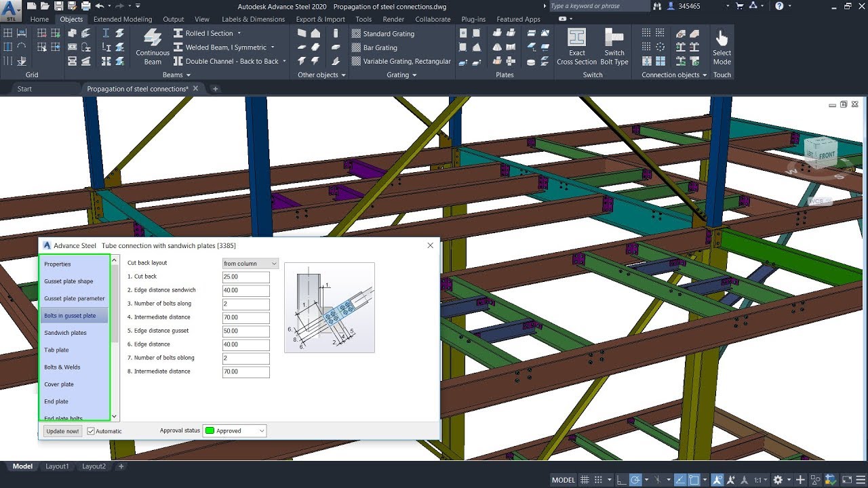Toggle grid display in the status bar

point(585,480)
